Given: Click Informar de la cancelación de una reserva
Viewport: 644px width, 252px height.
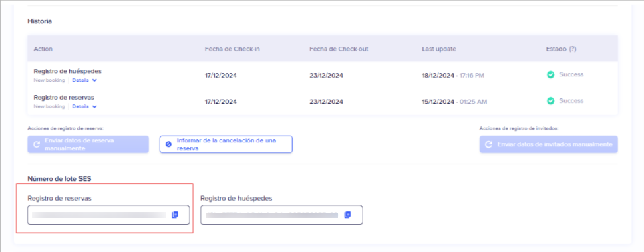Looking at the screenshot, I should (226, 144).
